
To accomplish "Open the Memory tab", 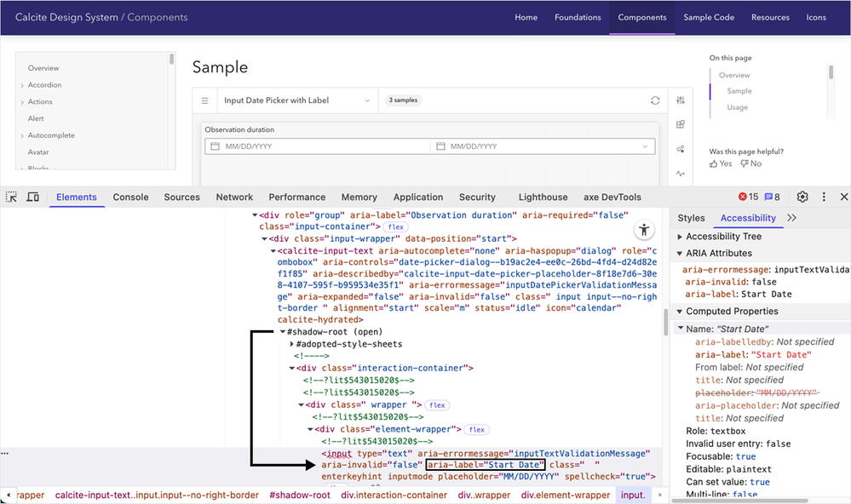I will pos(359,197).
